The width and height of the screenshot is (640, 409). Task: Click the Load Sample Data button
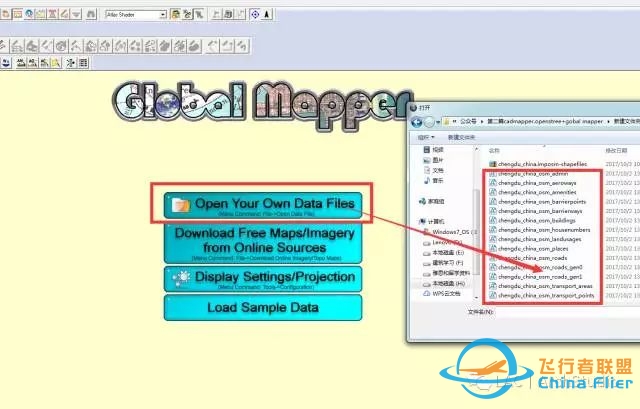point(263,308)
